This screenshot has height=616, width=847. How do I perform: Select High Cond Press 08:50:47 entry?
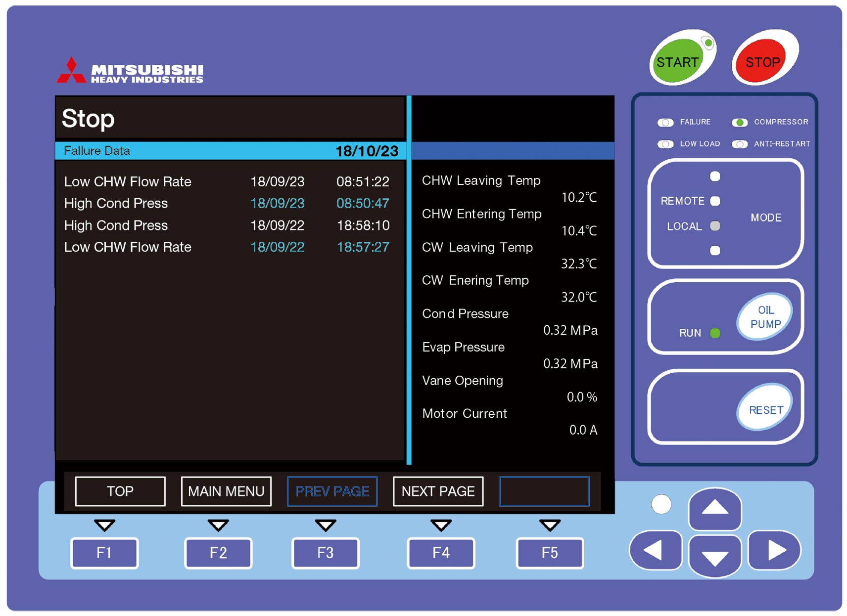pos(227,203)
